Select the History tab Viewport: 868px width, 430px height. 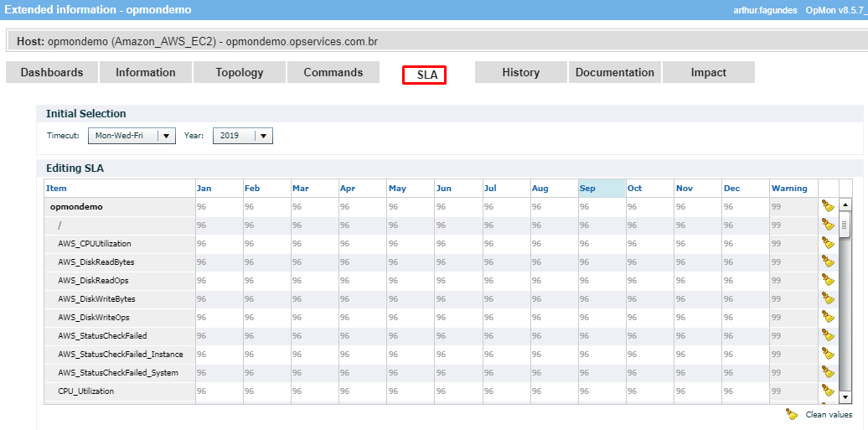(520, 73)
